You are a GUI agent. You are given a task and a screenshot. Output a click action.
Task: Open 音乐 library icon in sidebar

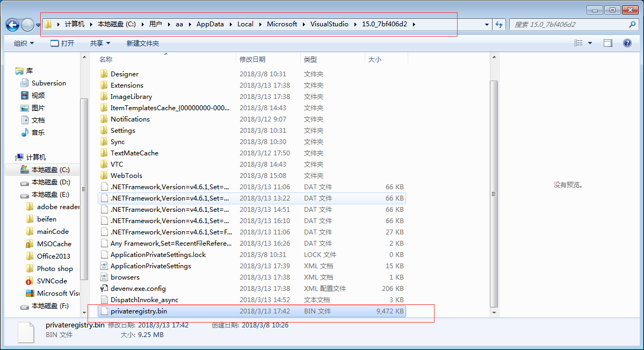25,132
